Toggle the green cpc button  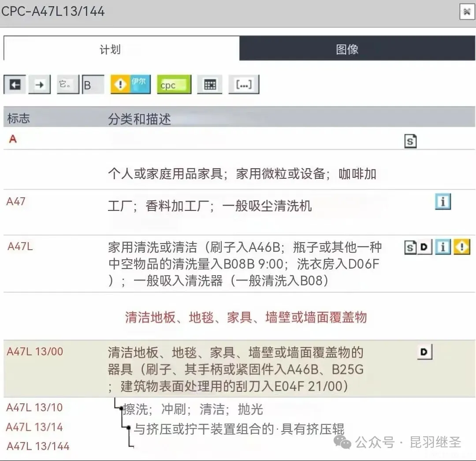(x=174, y=85)
